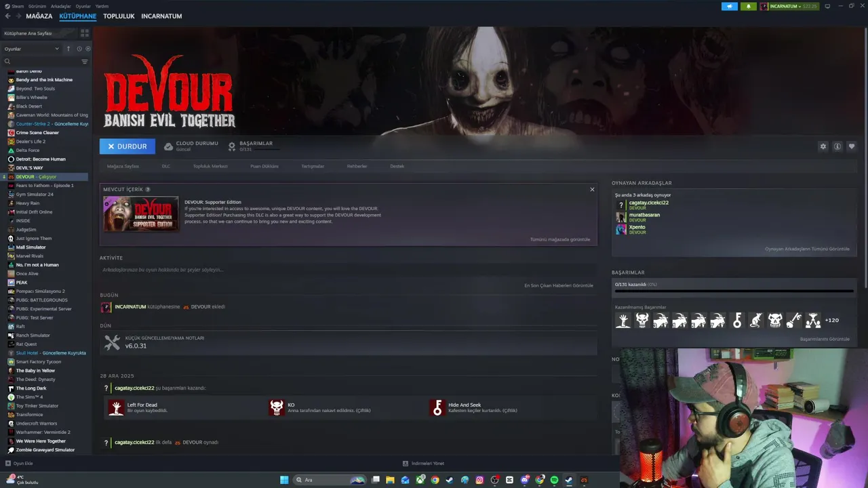Open Destek tab
Image resolution: width=868 pixels, height=488 pixels.
[397, 166]
